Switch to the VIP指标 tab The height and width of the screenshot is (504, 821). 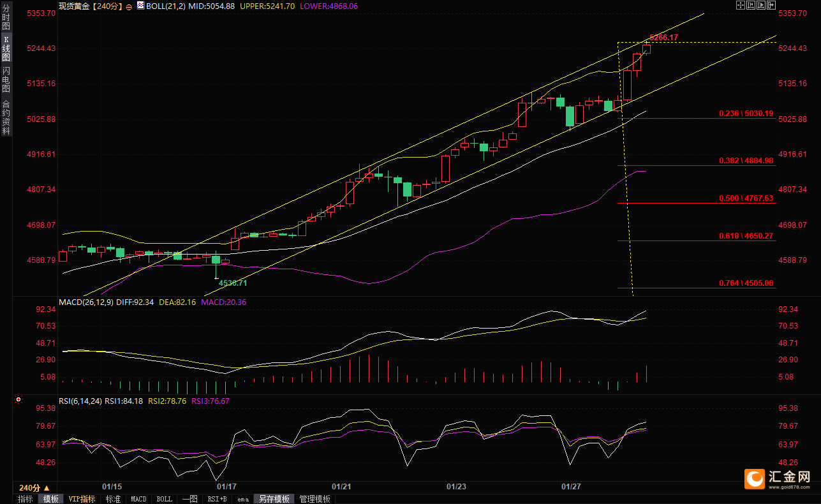click(x=82, y=499)
